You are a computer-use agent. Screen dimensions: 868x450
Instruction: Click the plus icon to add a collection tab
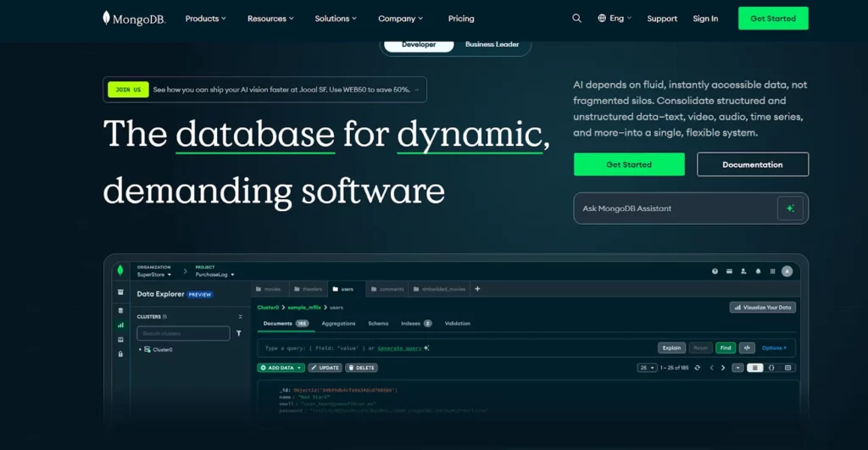[x=477, y=289]
